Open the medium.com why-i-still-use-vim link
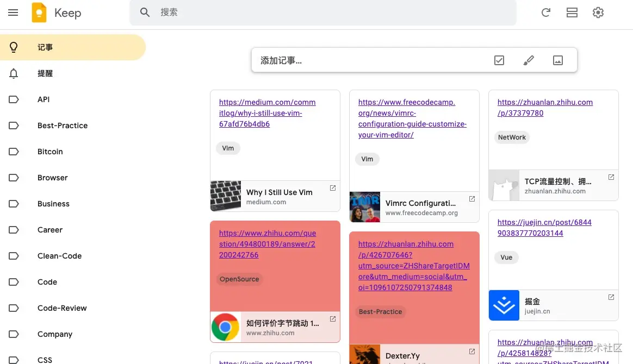 (267, 113)
